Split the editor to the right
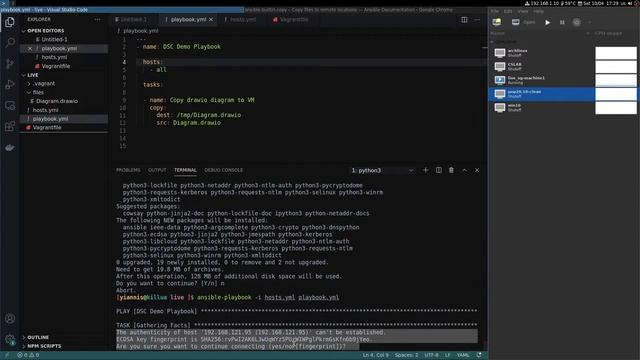 [464, 20]
